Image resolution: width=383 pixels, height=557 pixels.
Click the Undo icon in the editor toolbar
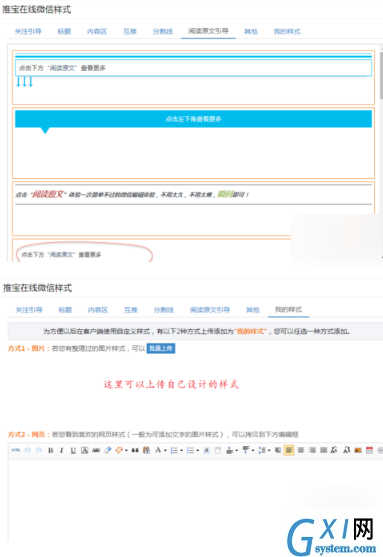pyautogui.click(x=27, y=450)
